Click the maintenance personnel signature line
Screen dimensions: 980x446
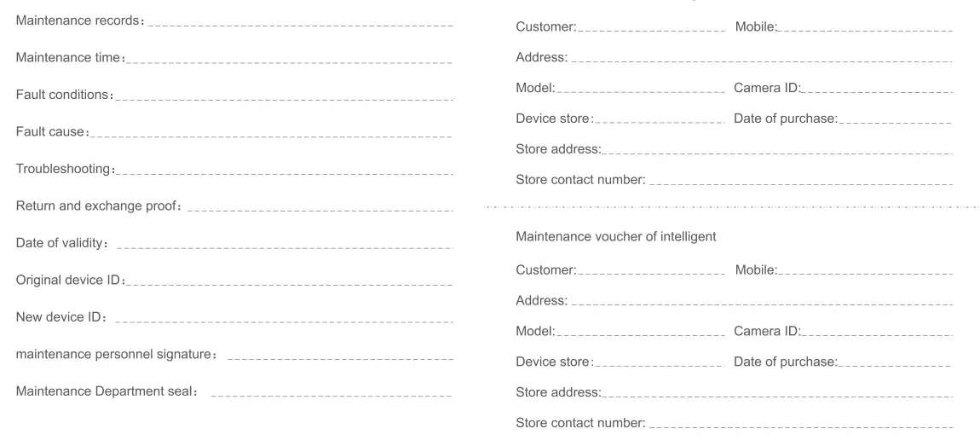(340, 357)
